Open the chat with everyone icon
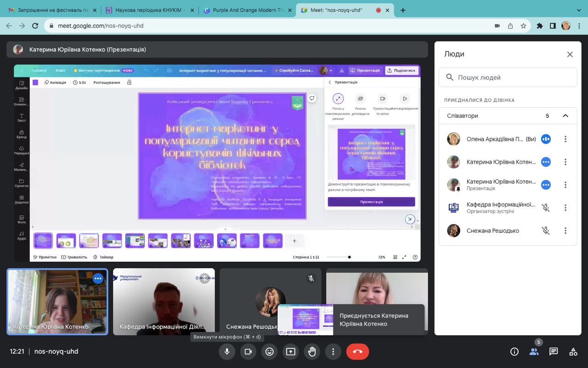 coord(554,351)
